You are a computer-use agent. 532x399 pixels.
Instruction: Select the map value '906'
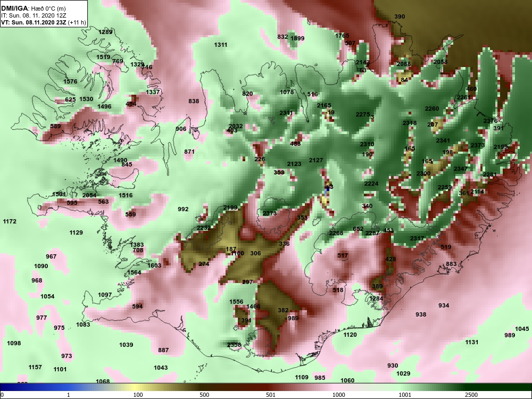181,129
